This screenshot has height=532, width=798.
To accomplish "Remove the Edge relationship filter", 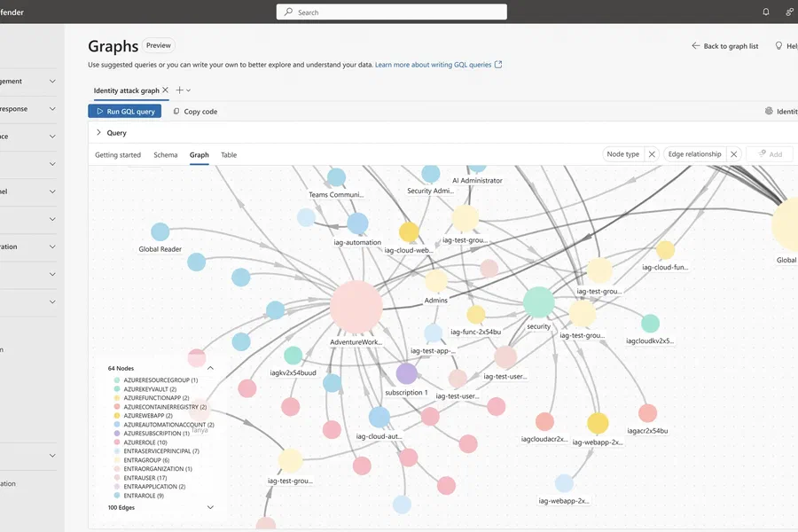I will coord(733,154).
